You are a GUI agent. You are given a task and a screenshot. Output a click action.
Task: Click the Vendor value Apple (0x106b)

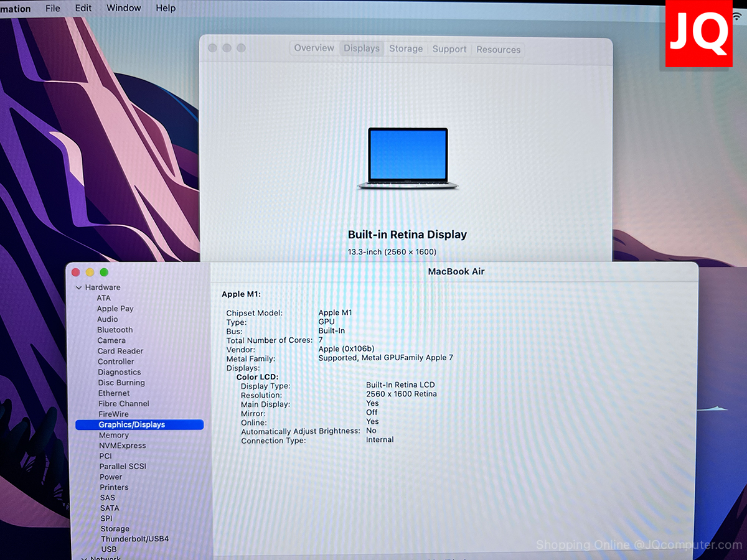pos(346,349)
